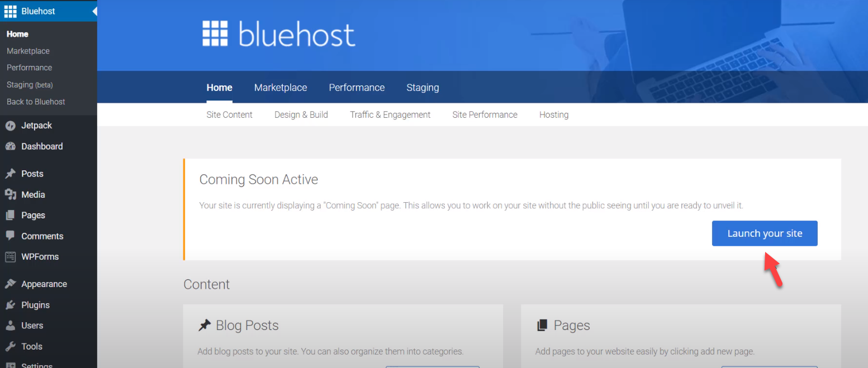Open Performance in the sidebar submenu
868x368 pixels.
tap(29, 68)
